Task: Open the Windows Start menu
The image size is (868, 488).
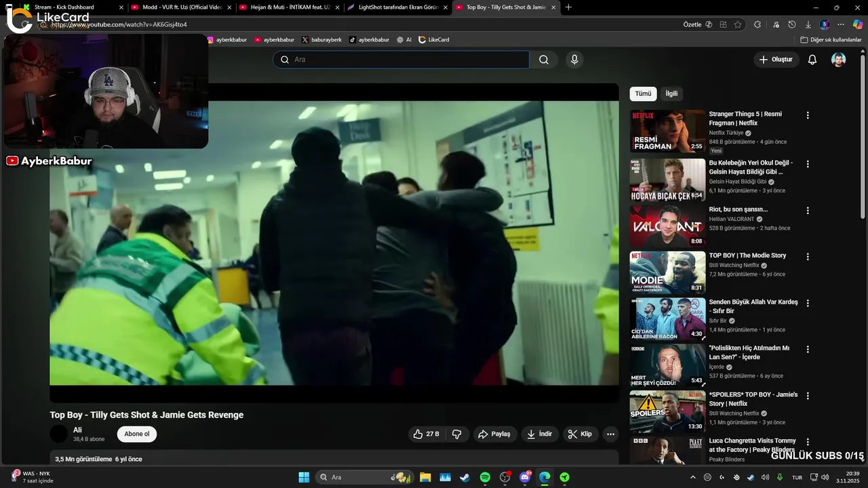Action: click(304, 477)
